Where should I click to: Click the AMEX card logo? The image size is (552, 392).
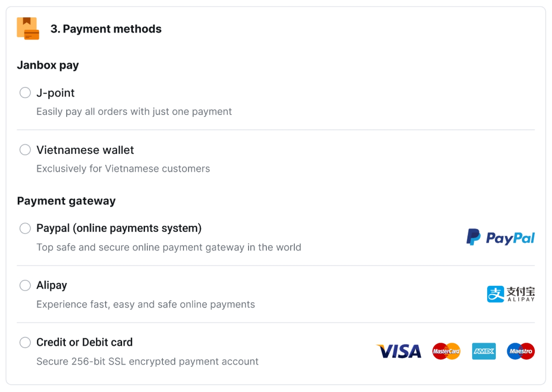(x=484, y=351)
